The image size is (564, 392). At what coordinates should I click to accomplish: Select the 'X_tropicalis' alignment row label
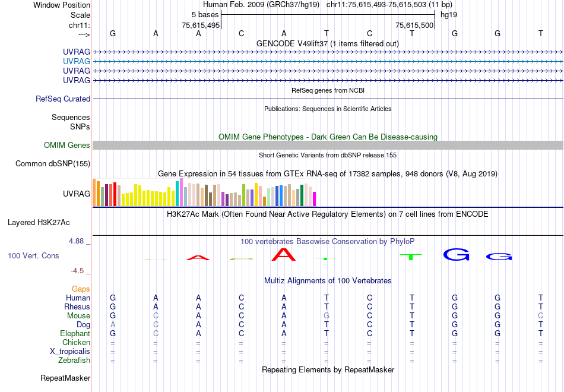(70, 352)
